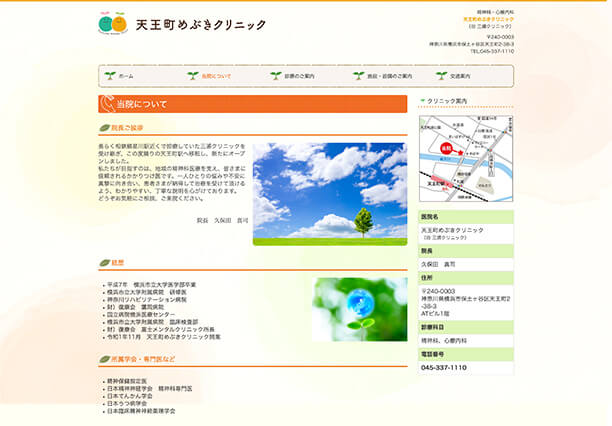
Task: Click the leaf icon beside 院長ご挨拶 heading
Action: pos(104,128)
